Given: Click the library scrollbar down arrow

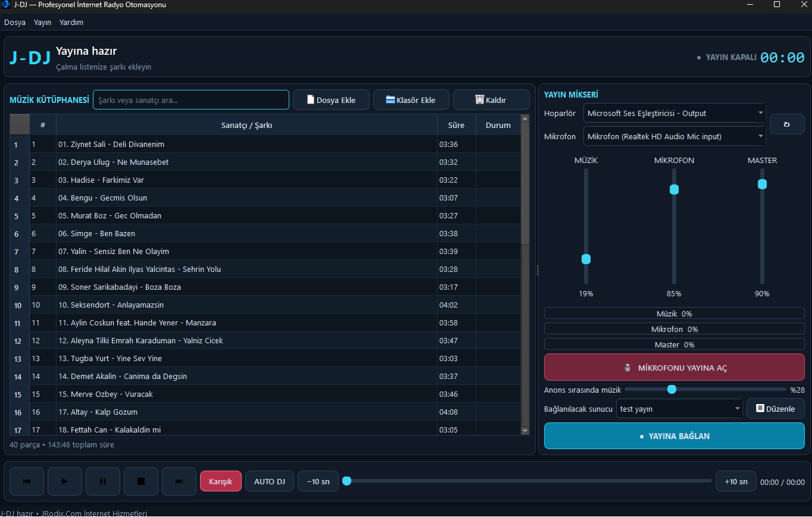Looking at the screenshot, I should click(525, 430).
